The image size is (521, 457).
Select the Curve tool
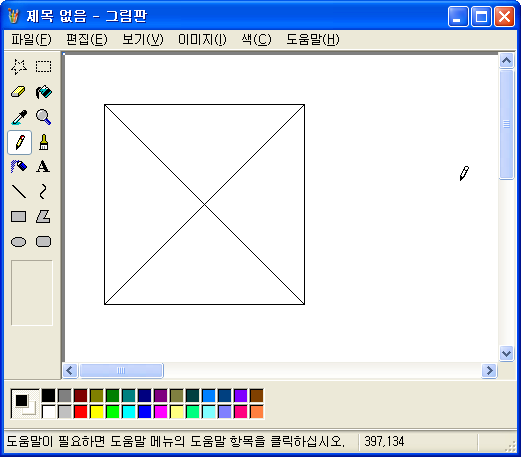click(44, 192)
